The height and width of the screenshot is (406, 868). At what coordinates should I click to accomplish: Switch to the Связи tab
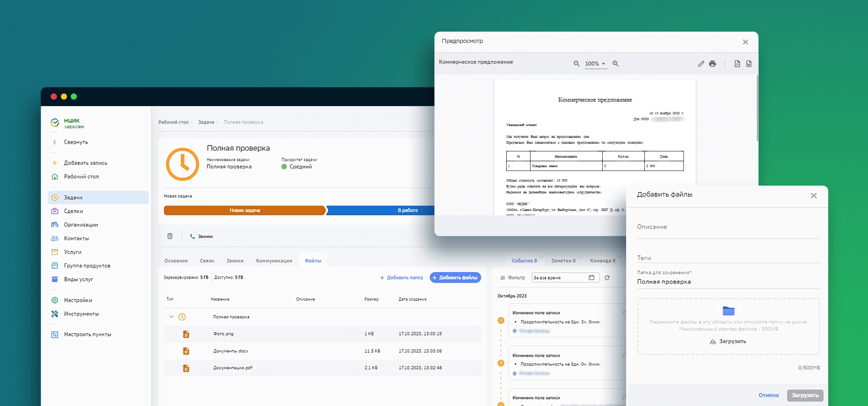(207, 261)
